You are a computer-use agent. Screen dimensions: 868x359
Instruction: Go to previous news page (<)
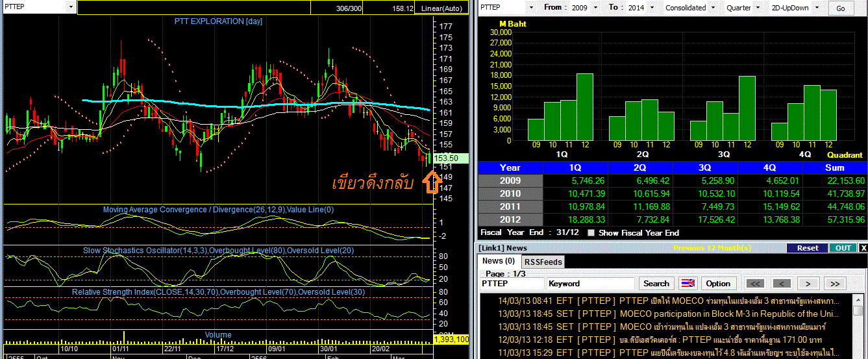click(x=782, y=284)
